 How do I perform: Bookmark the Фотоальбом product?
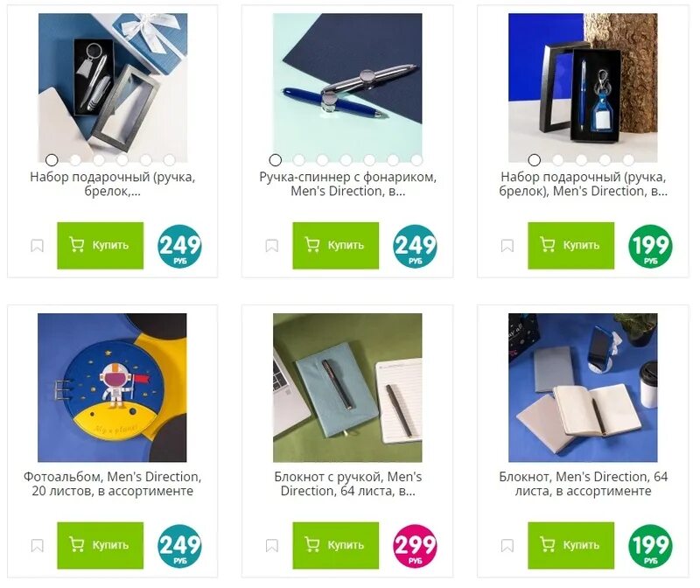37,545
